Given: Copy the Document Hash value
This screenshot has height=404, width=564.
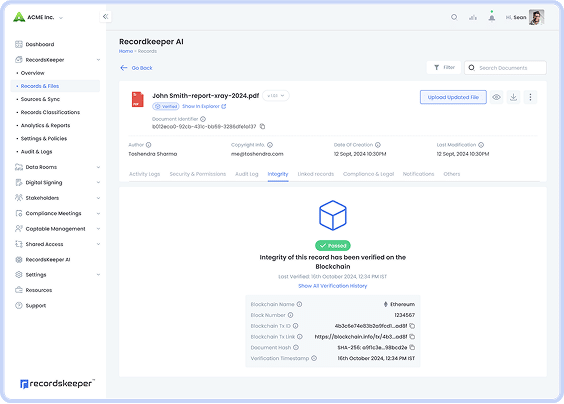Looking at the screenshot, I should (412, 348).
